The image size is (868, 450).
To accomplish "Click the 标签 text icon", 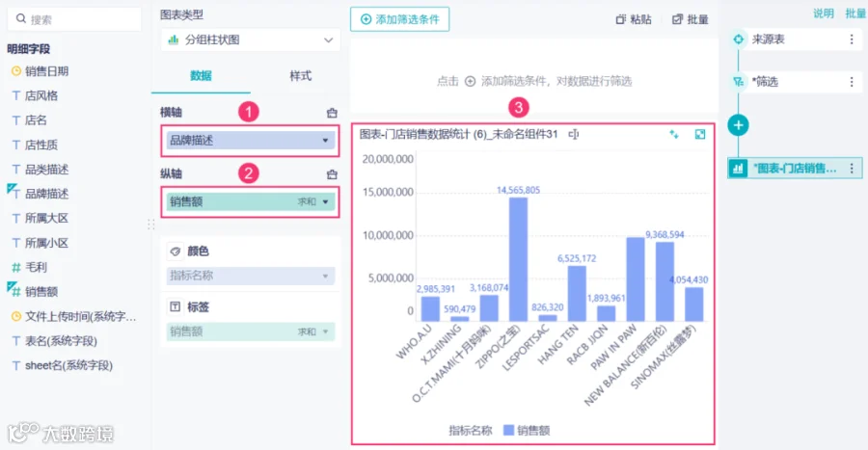I will [x=175, y=306].
